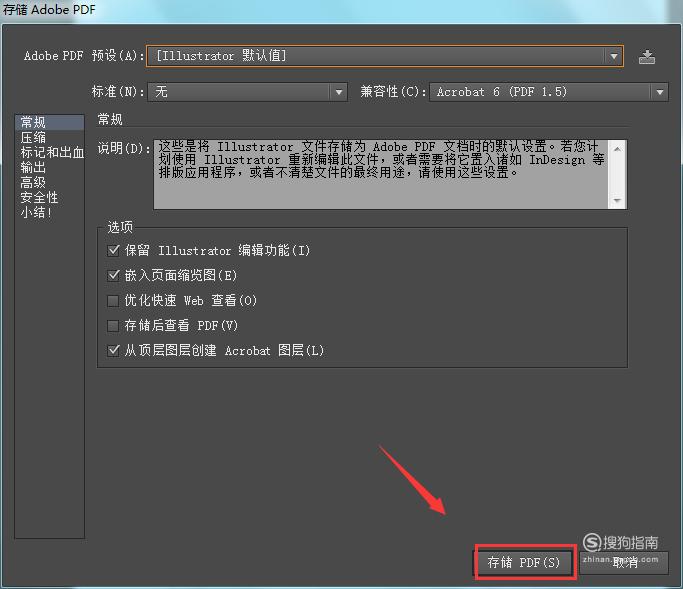Click the description box scroll up arrow
The width and height of the screenshot is (683, 589).
(617, 149)
